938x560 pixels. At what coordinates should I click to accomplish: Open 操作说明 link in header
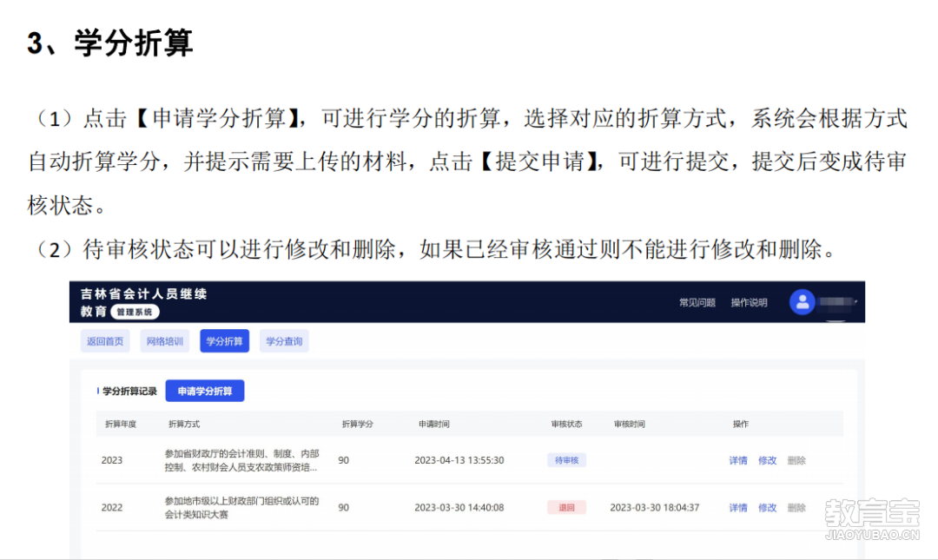749,303
